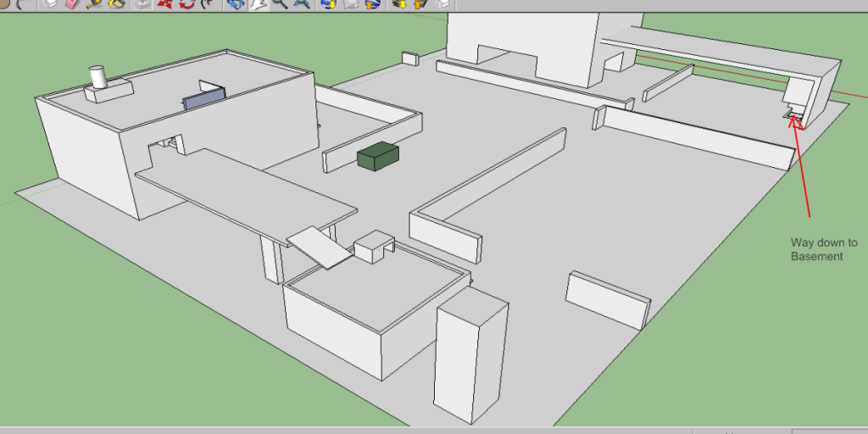Switch to the Pan hand tool
Viewport: 868px width, 434px height.
click(257, 4)
